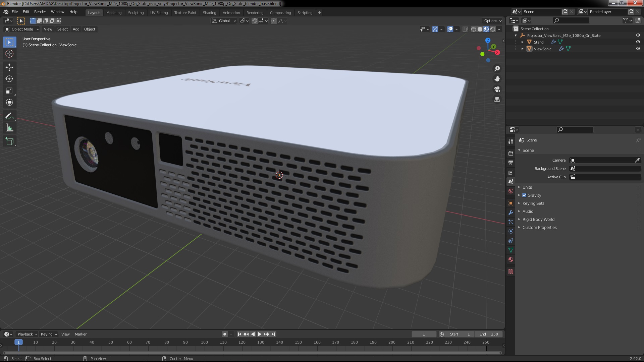The width and height of the screenshot is (644, 362).
Task: Jump to the animation end frame
Action: point(273,334)
